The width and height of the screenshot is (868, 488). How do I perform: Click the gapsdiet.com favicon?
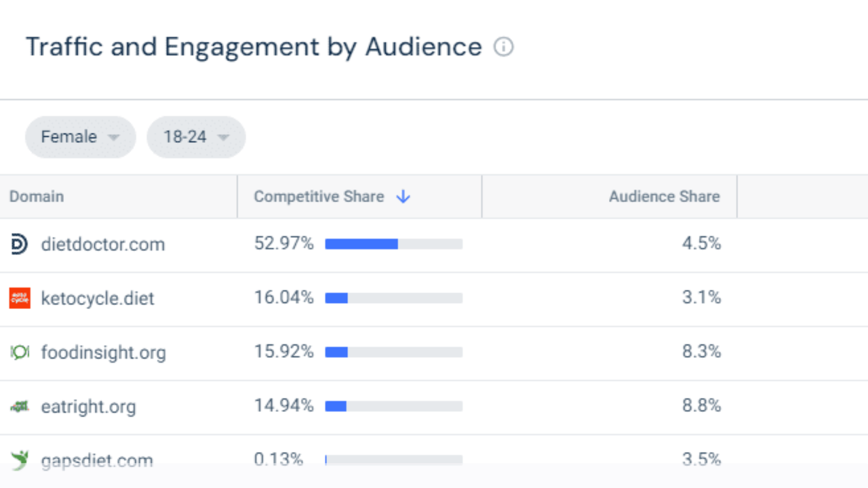point(20,460)
